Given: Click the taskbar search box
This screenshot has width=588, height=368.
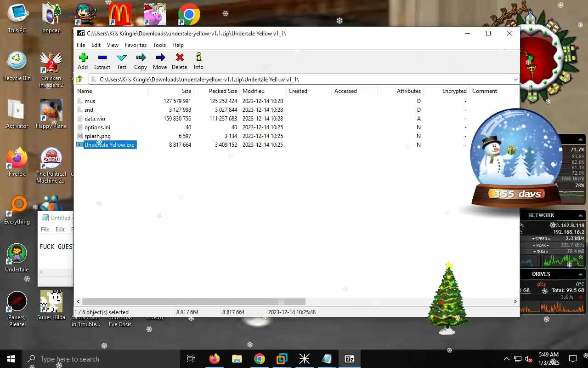Looking at the screenshot, I should pos(101,359).
